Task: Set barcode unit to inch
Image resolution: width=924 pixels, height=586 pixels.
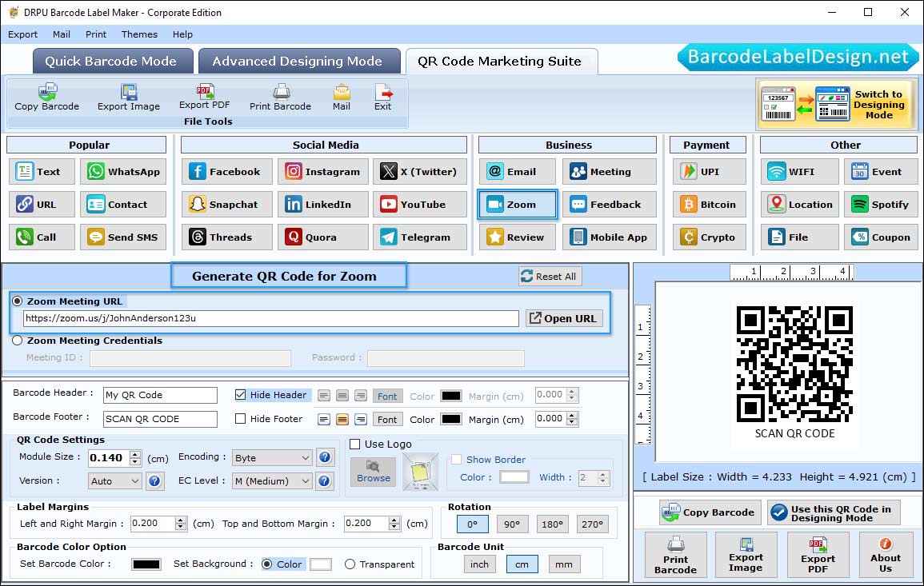Action: coord(480,564)
